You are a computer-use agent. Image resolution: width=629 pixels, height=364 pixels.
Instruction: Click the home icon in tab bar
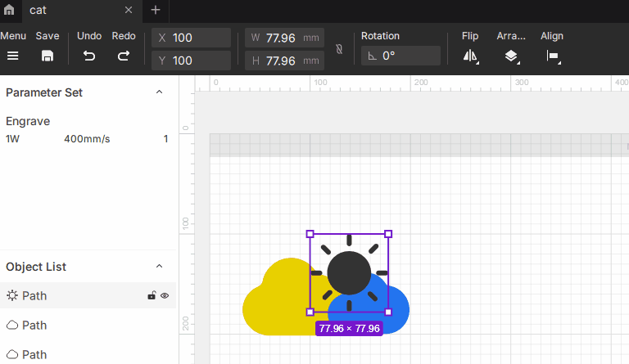(9, 10)
